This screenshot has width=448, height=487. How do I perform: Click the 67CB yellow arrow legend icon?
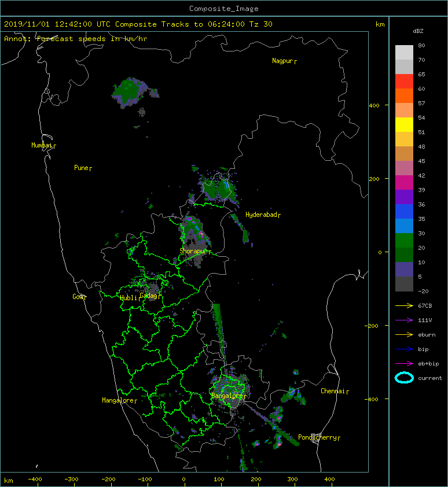(x=404, y=306)
